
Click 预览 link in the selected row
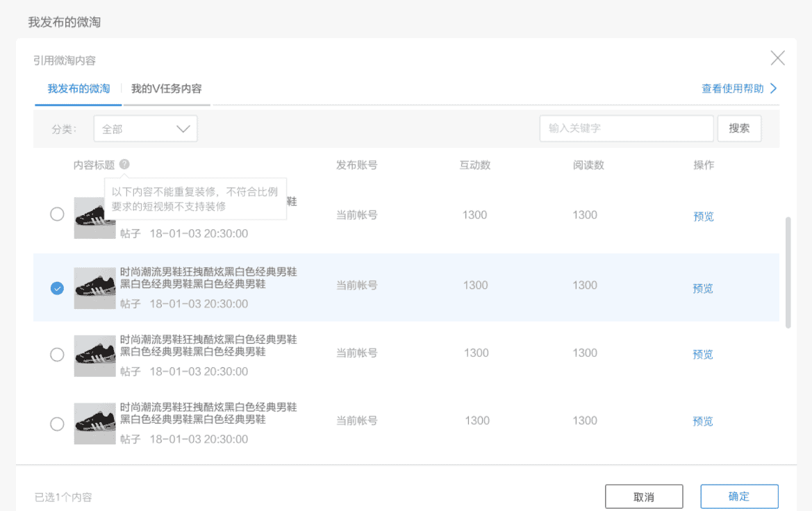pyautogui.click(x=703, y=289)
